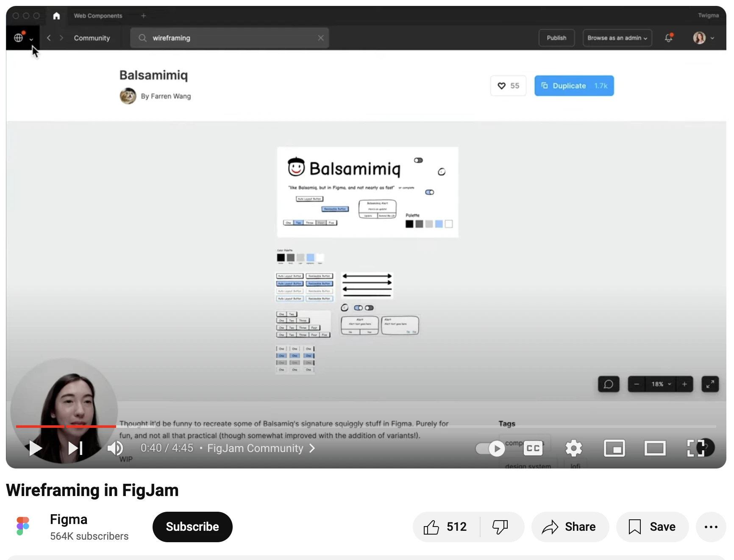The image size is (734, 560).
Task: Turn on closed captions (CC)
Action: click(x=533, y=448)
